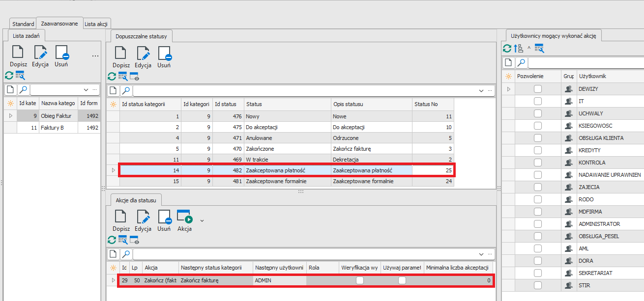644x301 pixels.
Task: Switch to the Standard tab
Action: coord(23,24)
